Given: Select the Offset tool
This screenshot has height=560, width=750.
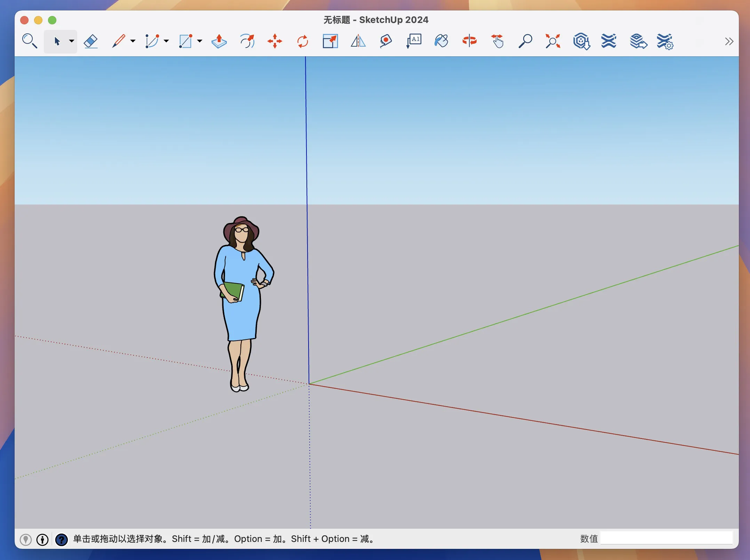Looking at the screenshot, I should pos(247,41).
